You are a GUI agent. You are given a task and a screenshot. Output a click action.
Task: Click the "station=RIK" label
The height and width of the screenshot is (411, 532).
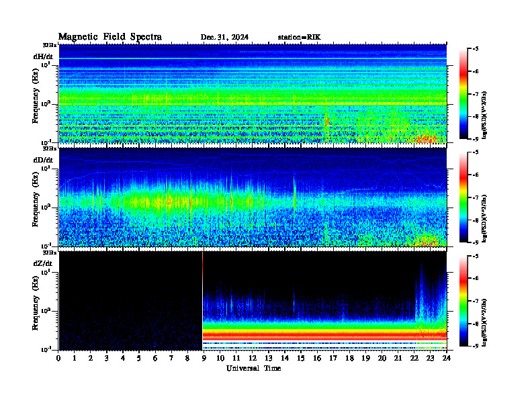[x=299, y=38]
